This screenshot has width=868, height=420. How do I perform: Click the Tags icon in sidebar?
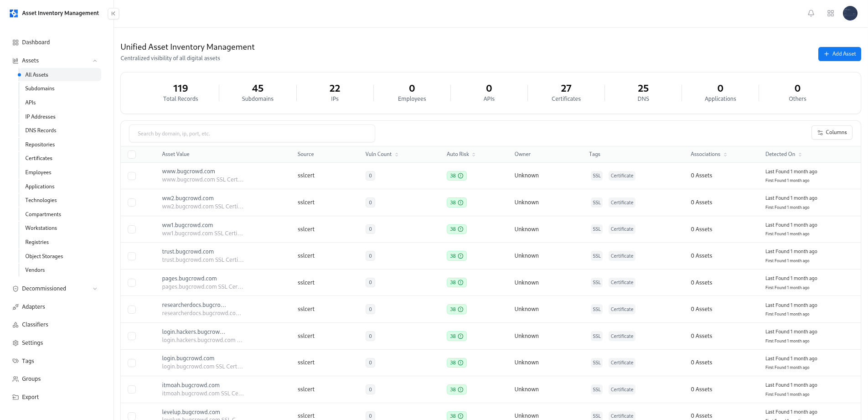point(15,361)
